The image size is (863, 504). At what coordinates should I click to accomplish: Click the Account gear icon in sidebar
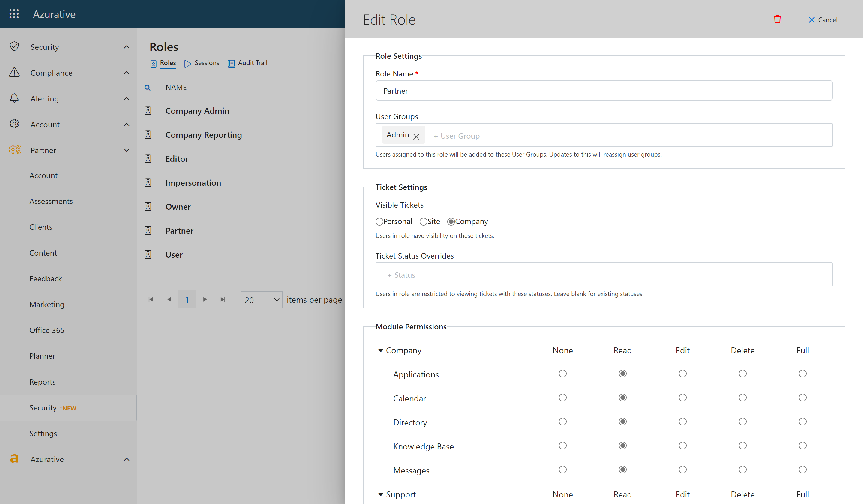point(14,124)
